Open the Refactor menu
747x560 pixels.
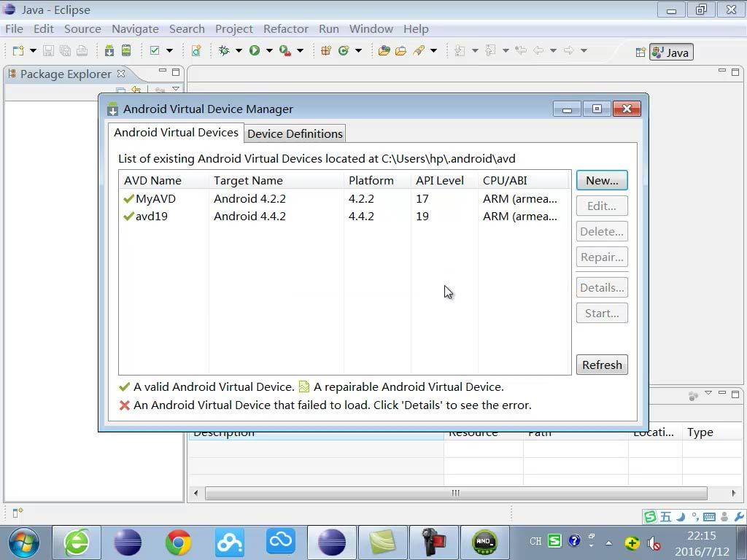coord(286,29)
